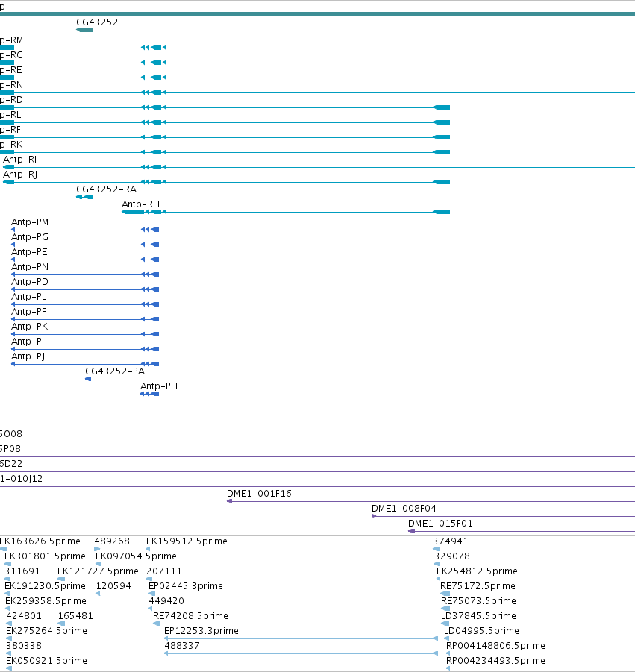The height and width of the screenshot is (672, 635).
Task: Select the 489268 EST label
Action: (x=112, y=541)
